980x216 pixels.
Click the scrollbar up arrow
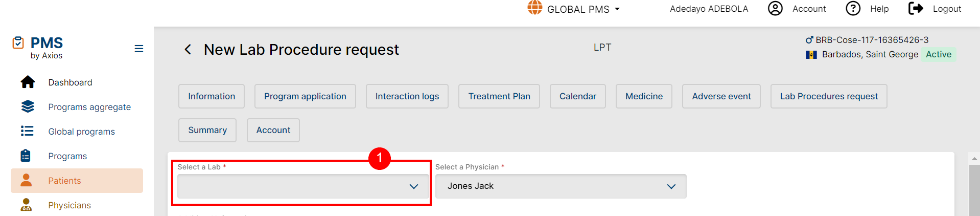tap(974, 159)
